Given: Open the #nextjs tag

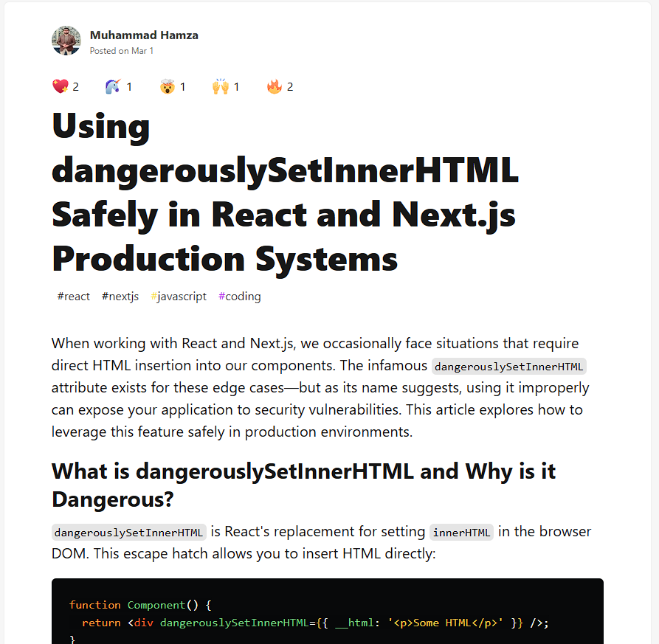Looking at the screenshot, I should point(120,297).
